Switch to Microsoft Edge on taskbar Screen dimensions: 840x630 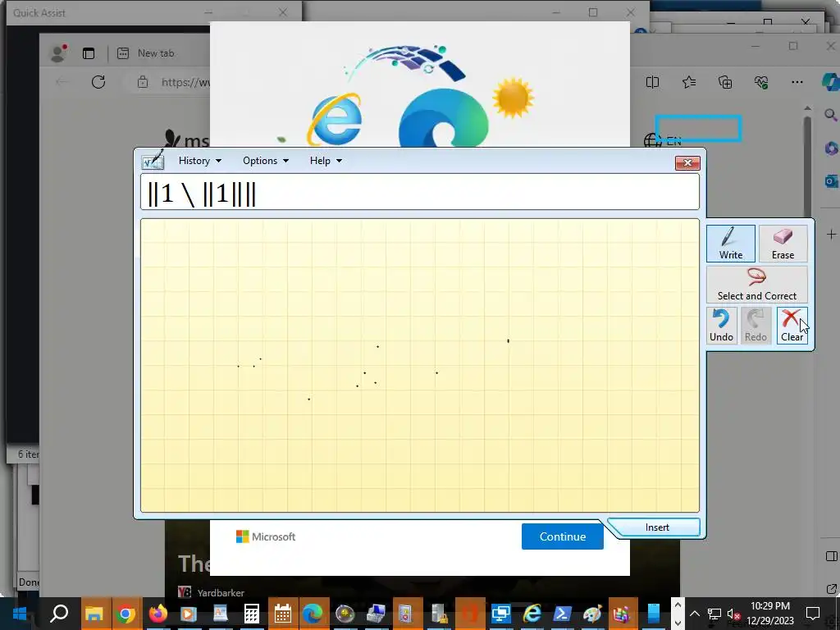coord(313,614)
